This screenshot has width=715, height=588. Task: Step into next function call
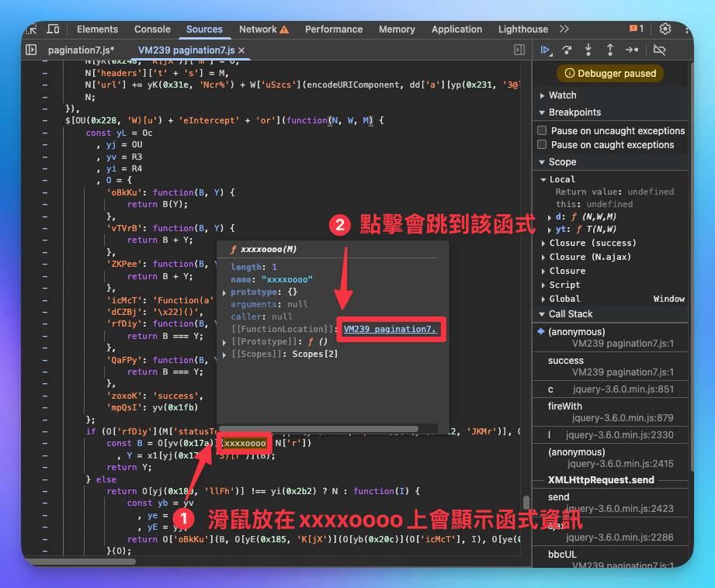coord(588,50)
